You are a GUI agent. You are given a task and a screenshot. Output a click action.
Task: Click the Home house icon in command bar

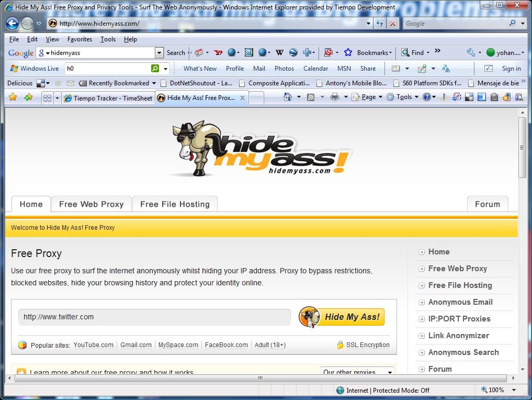(x=288, y=97)
